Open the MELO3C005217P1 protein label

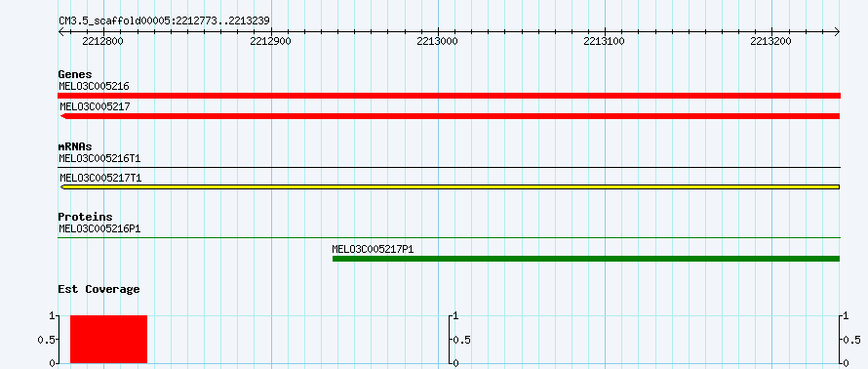coord(373,249)
